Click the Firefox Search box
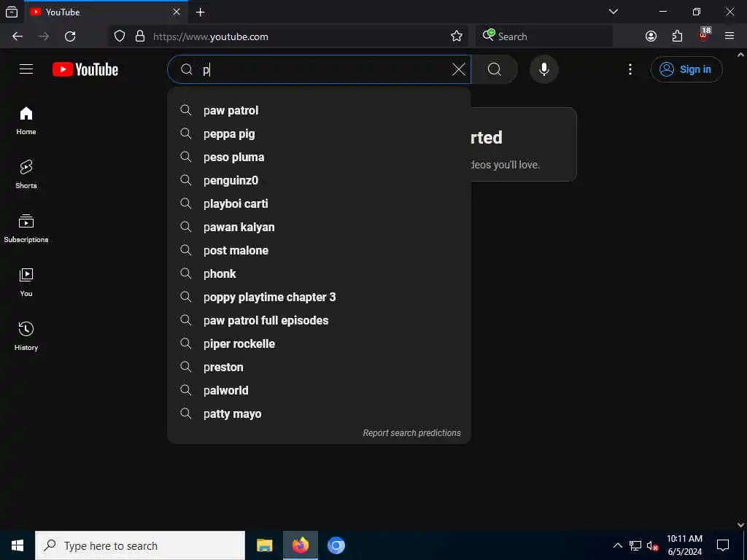The height and width of the screenshot is (560, 747). click(544, 36)
